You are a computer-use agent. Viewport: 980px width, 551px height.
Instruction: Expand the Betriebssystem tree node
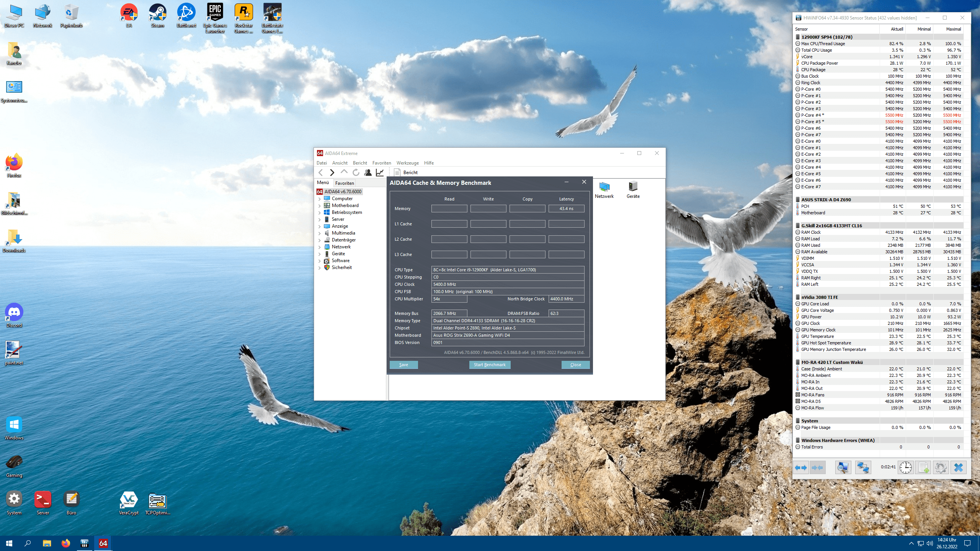[x=319, y=213]
